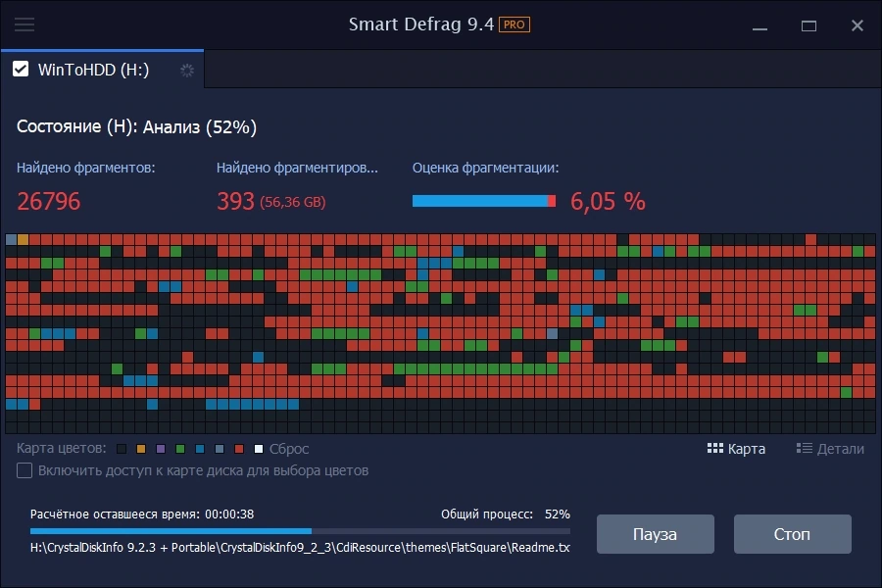Image resolution: width=882 pixels, height=588 pixels.
Task: Pick the black color map swatch
Action: point(121,449)
